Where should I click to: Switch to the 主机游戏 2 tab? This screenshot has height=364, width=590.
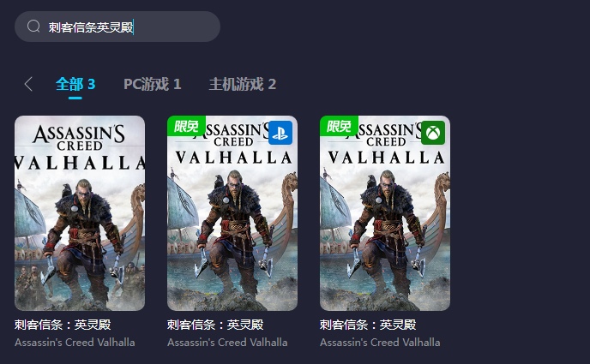tap(243, 84)
